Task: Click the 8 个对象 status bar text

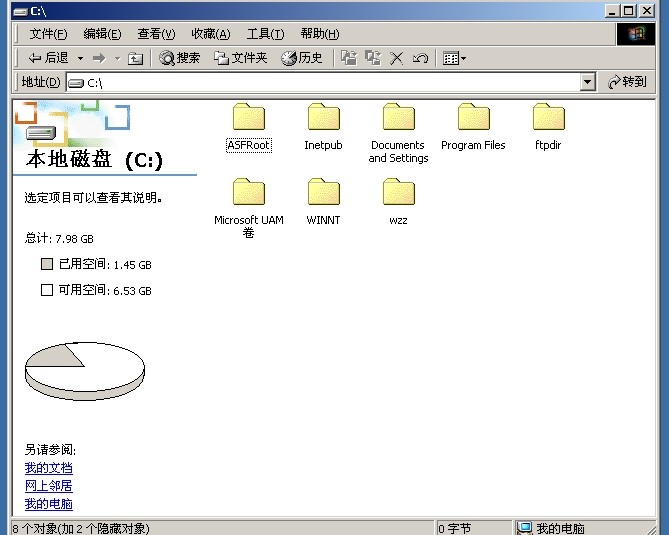Action: click(81, 529)
